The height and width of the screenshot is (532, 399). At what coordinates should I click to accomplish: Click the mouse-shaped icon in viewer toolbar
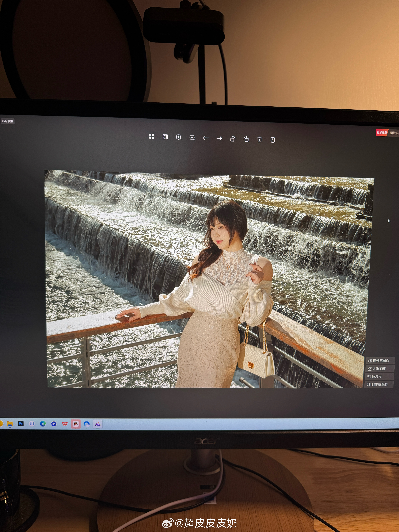tap(273, 140)
